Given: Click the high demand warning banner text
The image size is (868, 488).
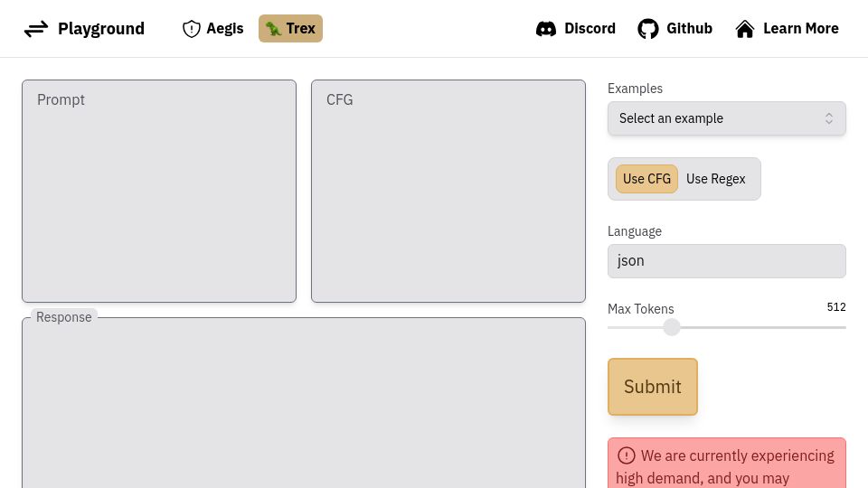Looking at the screenshot, I should pos(726,467).
